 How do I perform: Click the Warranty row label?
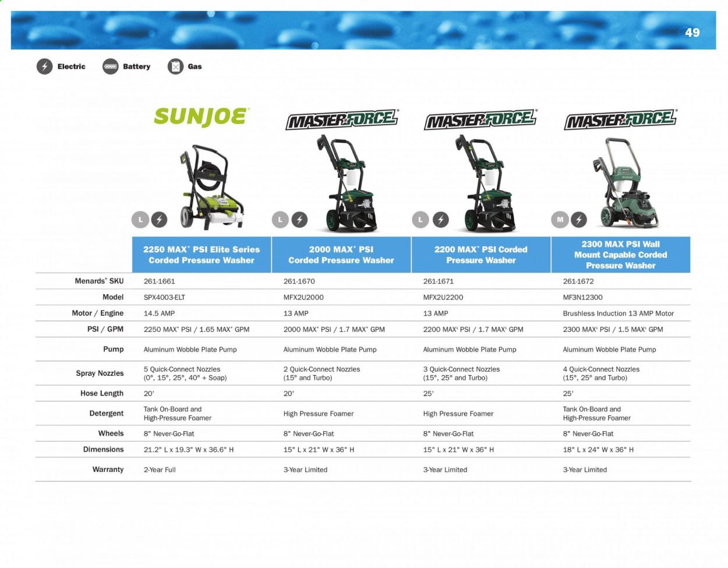pyautogui.click(x=108, y=470)
